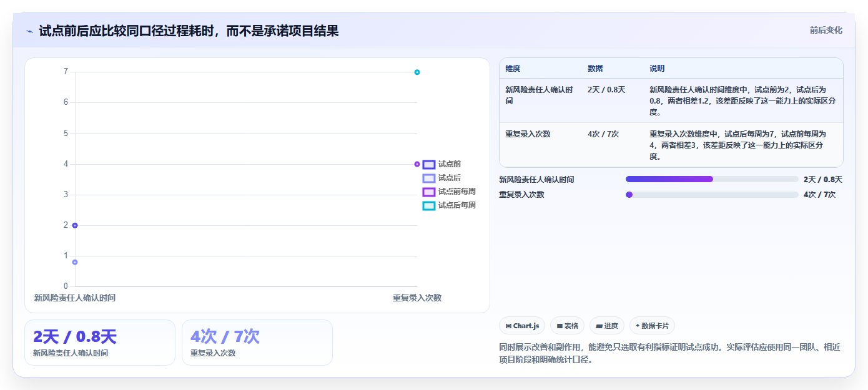
Task: Select the Chart.js tag chip
Action: (x=522, y=326)
